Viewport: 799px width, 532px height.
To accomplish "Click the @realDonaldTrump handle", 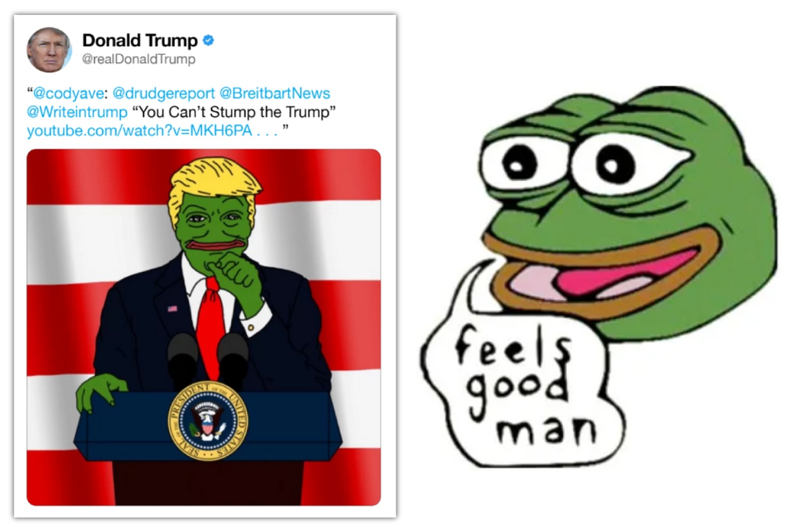I will (139, 60).
